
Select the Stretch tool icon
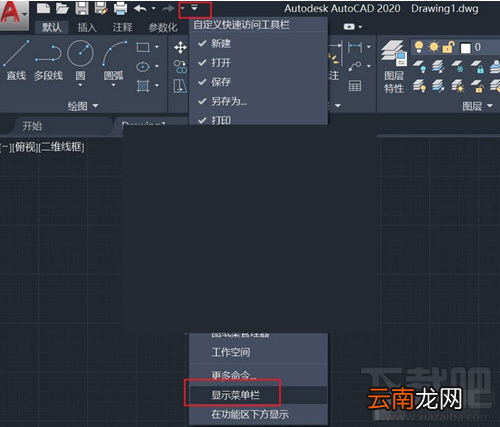180,86
